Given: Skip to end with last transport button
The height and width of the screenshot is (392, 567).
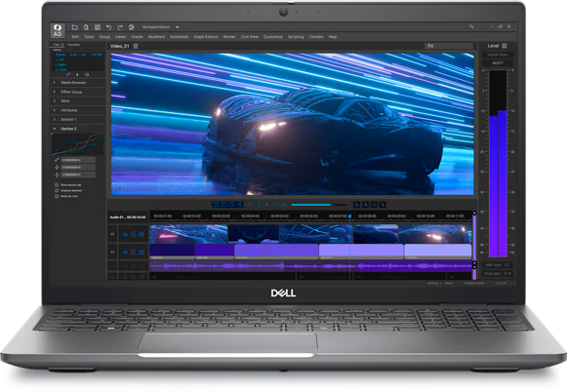Looking at the screenshot, I should (283, 205).
